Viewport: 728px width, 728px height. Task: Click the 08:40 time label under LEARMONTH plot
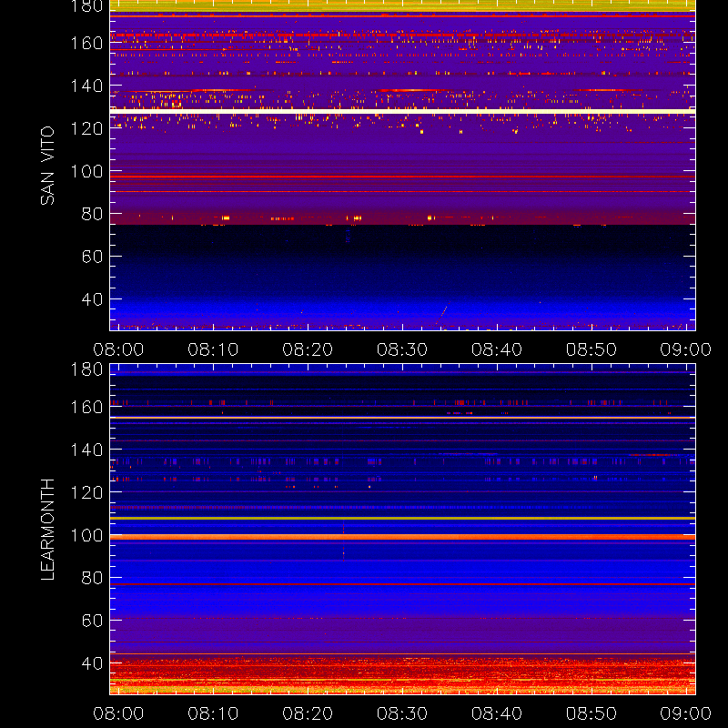click(497, 713)
